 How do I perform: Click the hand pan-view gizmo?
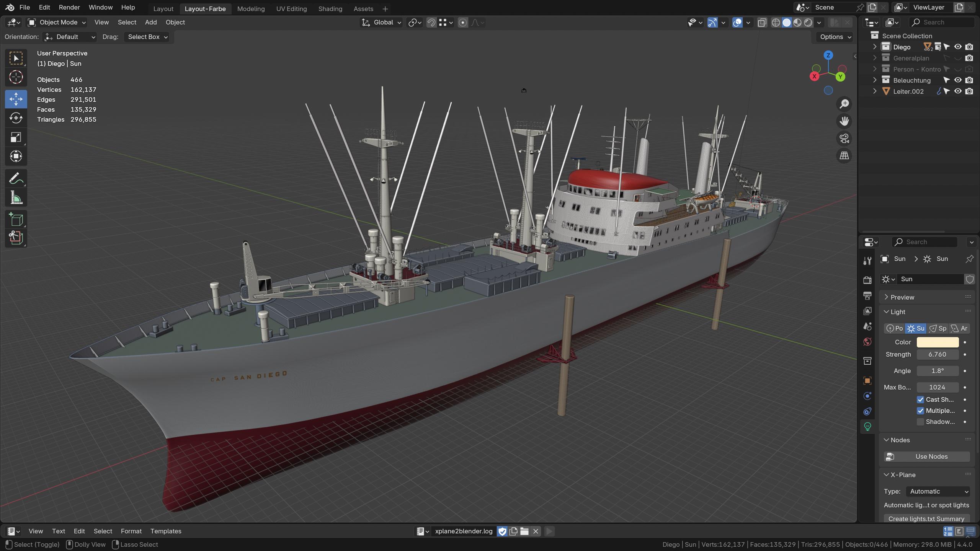point(844,121)
